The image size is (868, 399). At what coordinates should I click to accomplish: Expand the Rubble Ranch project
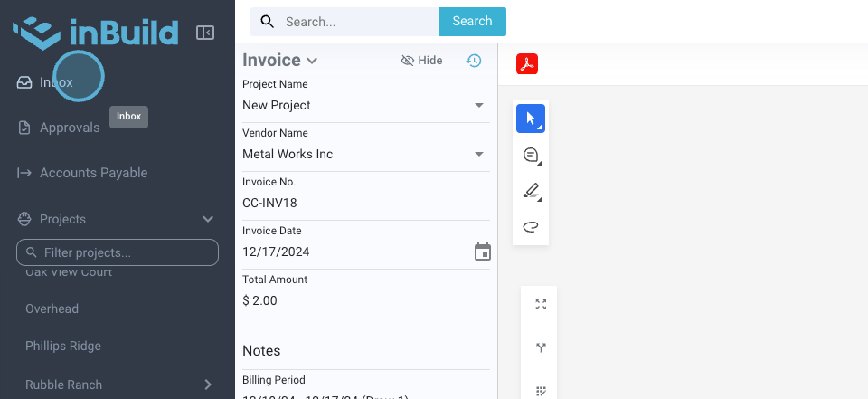point(208,385)
